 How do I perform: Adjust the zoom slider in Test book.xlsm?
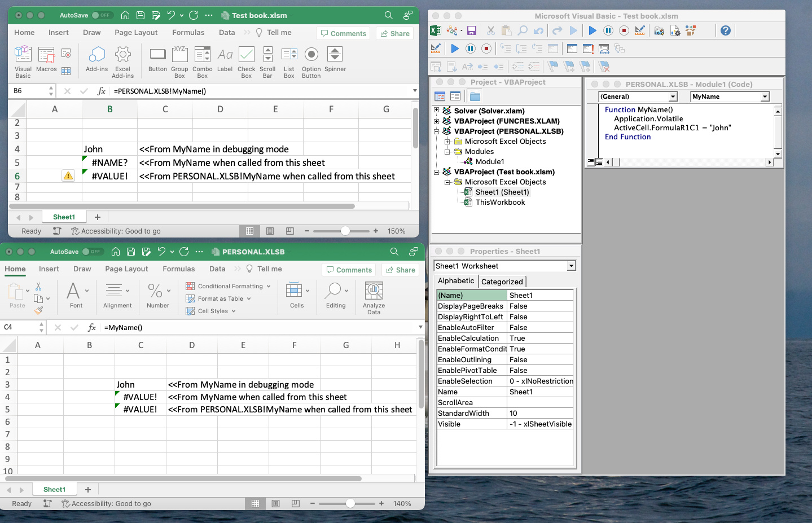click(345, 231)
